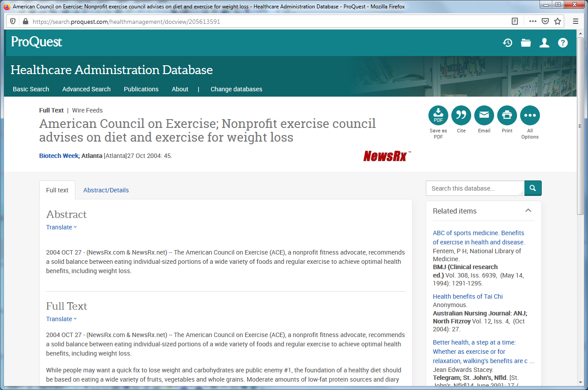Viewport: 588px width, 390px height.
Task: Click the scrollbar down arrow
Action: coord(580,383)
